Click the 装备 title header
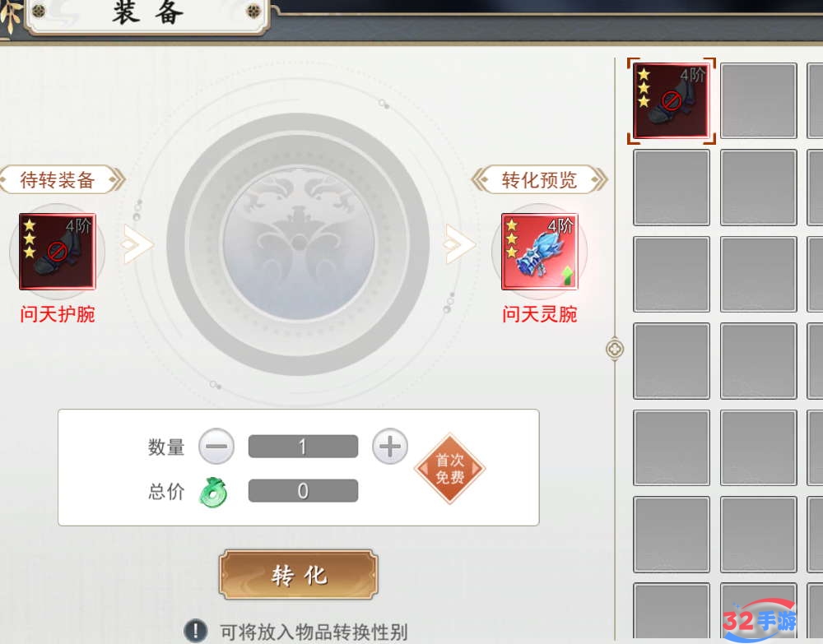 148,14
